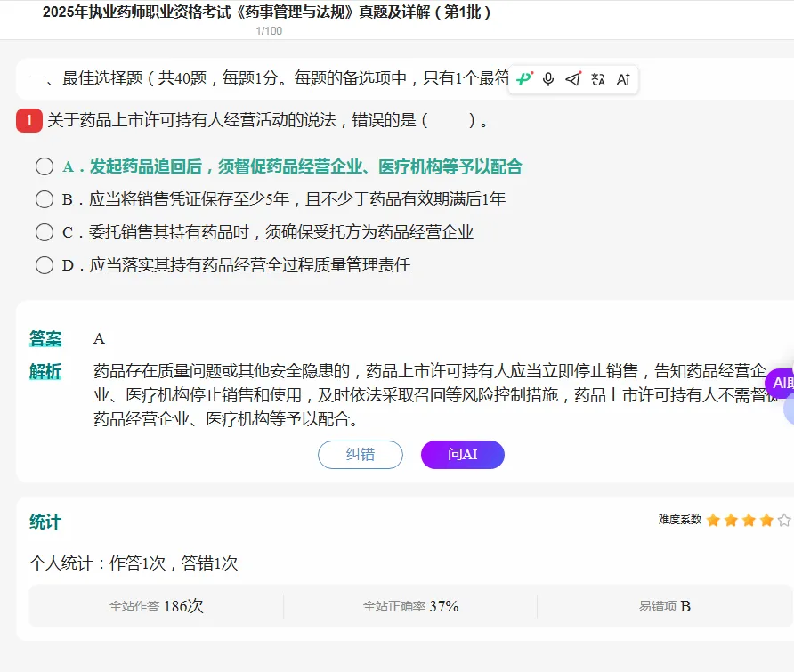Click the 答案 label

click(x=45, y=338)
